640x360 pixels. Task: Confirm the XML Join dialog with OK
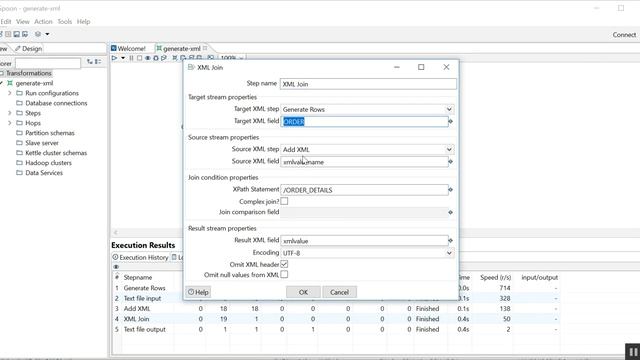pyautogui.click(x=303, y=292)
